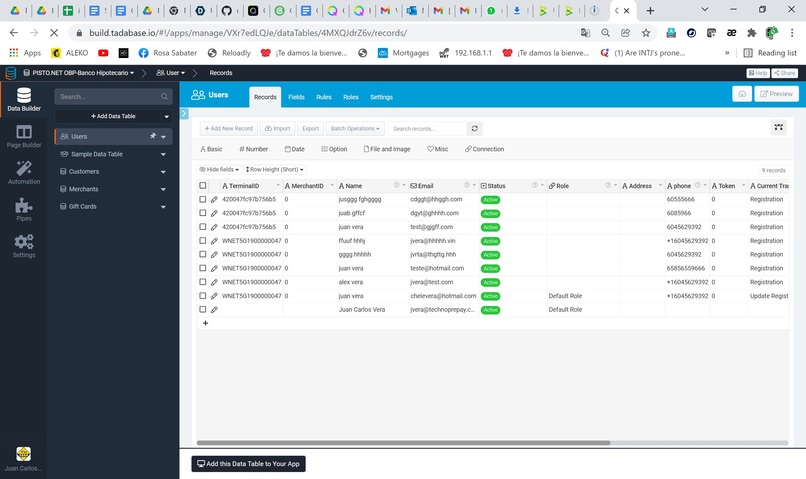806x479 pixels.
Task: Check the test@gjgff.com record checkbox
Action: [x=203, y=227]
